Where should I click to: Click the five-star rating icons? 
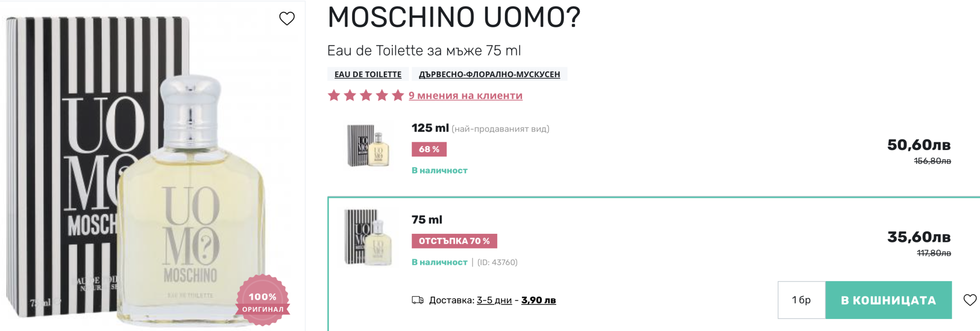(366, 95)
